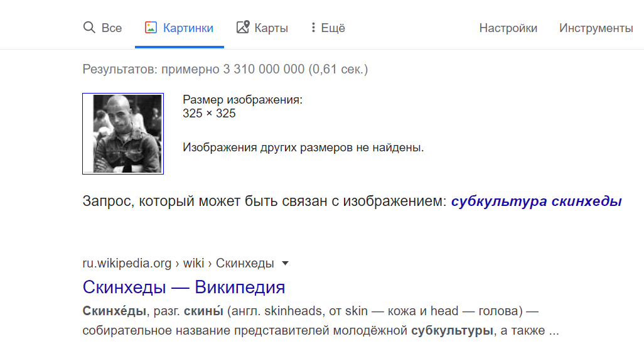Screen dimensions: 644x356
Task: Click the Размер изображения label
Action: click(242, 99)
